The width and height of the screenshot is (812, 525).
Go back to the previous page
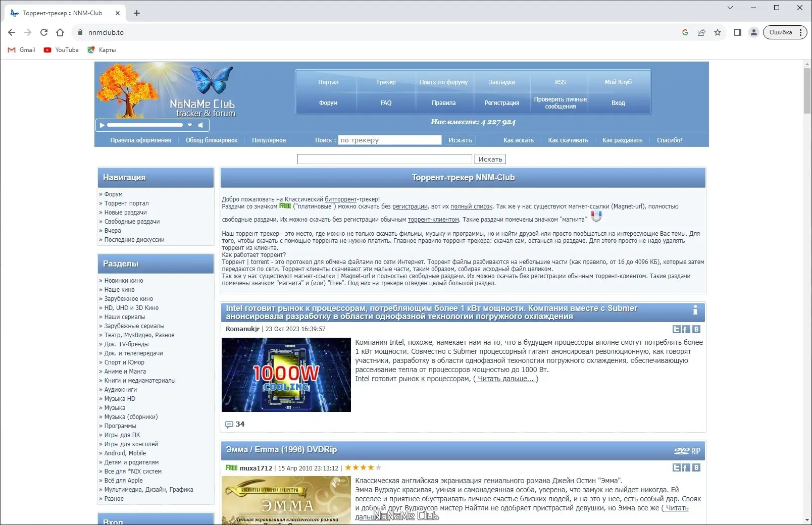tap(12, 32)
